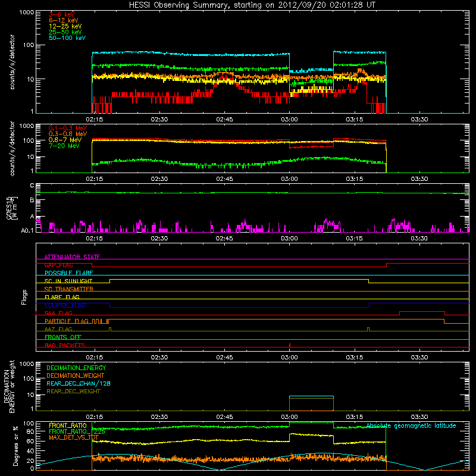
Task: Click the ATTENUATOR_STATE flag label
Action: pyautogui.click(x=72, y=257)
